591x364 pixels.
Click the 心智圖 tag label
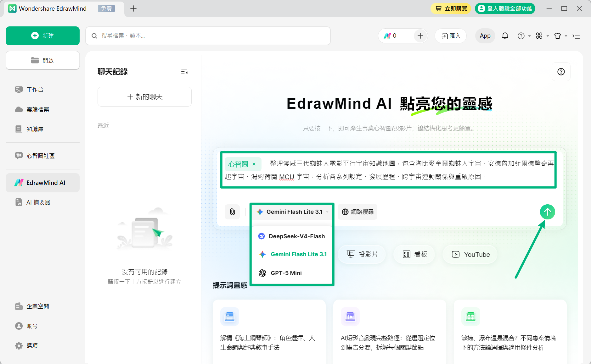238,164
